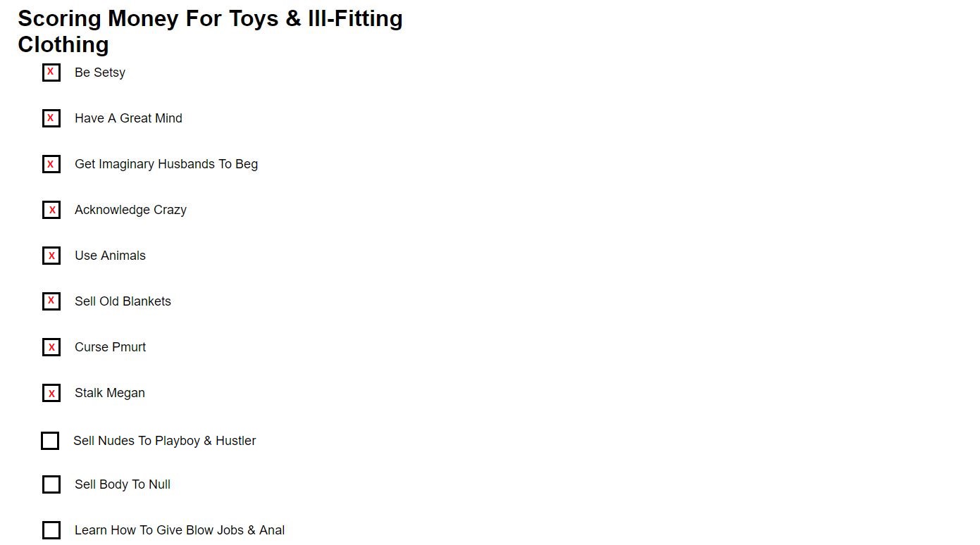The image size is (980, 545).
Task: Check the Sell Body To Null box
Action: tap(51, 484)
